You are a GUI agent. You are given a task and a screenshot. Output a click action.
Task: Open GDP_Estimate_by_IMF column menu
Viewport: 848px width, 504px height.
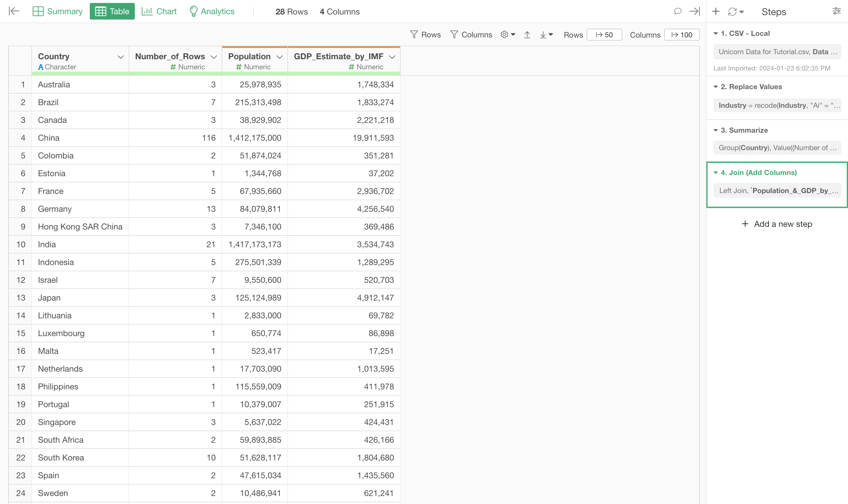[x=392, y=57]
